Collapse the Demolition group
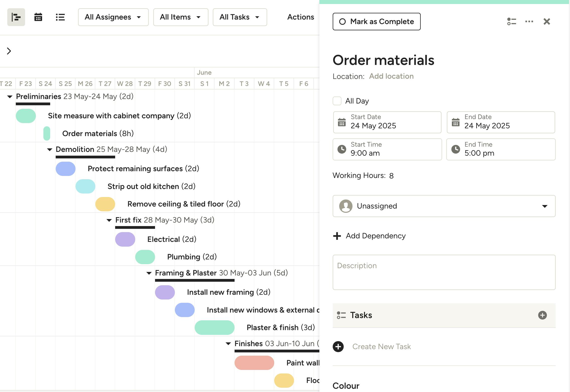 pyautogui.click(x=50, y=150)
